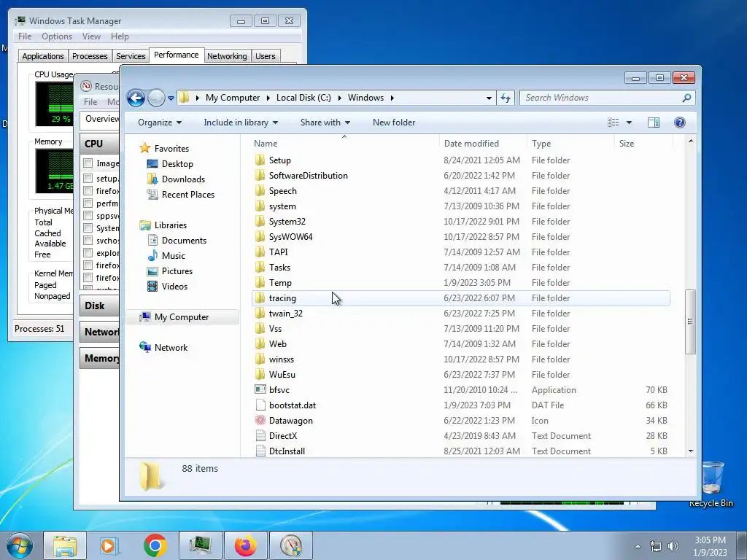
Task: Sort by Size column header
Action: 627,144
